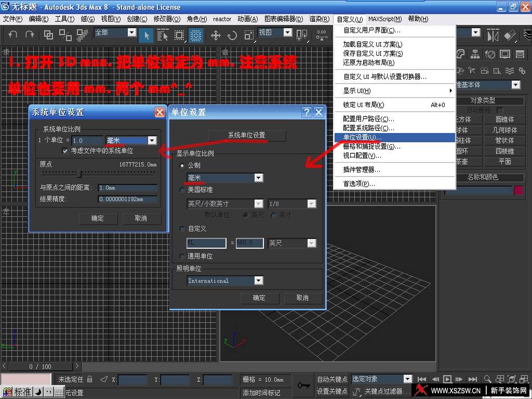Screen dimensions: 532x399
Task: Click the Mirror tool icon
Action: pyautogui.click(x=493, y=35)
